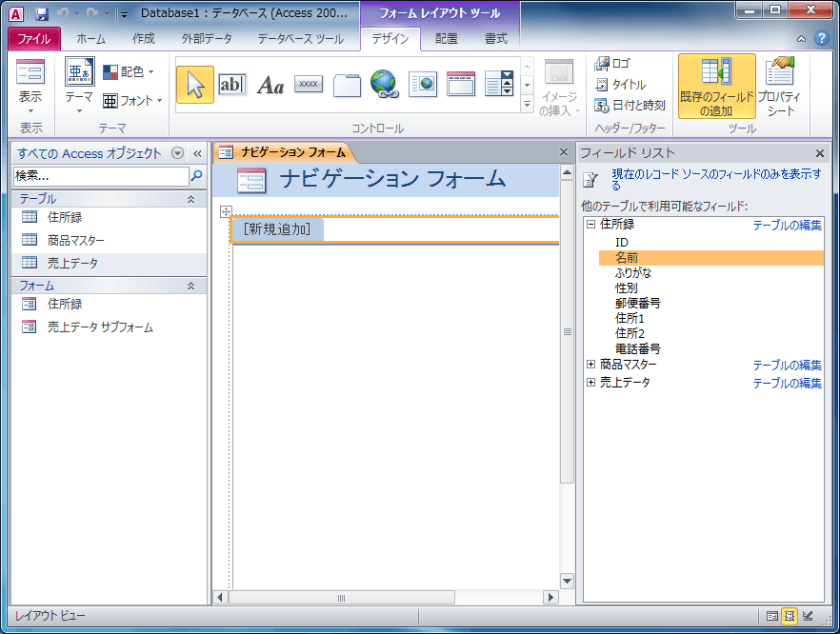Select the label Aa control

(x=270, y=85)
